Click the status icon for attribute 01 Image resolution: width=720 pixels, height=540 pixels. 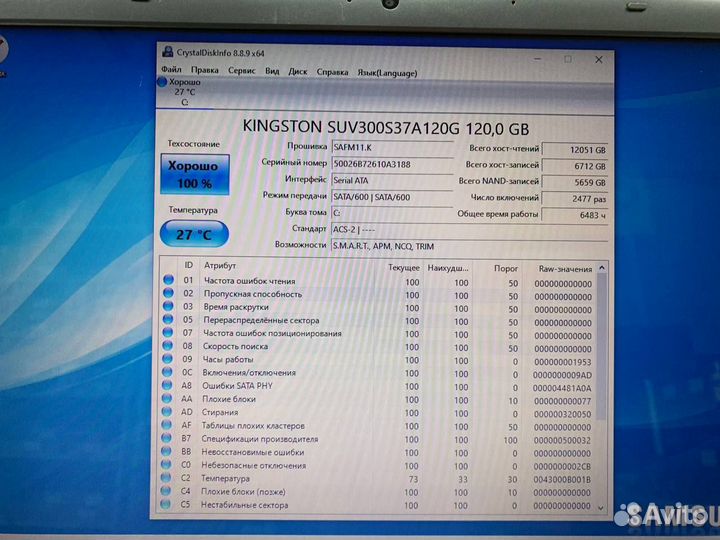[x=168, y=279]
